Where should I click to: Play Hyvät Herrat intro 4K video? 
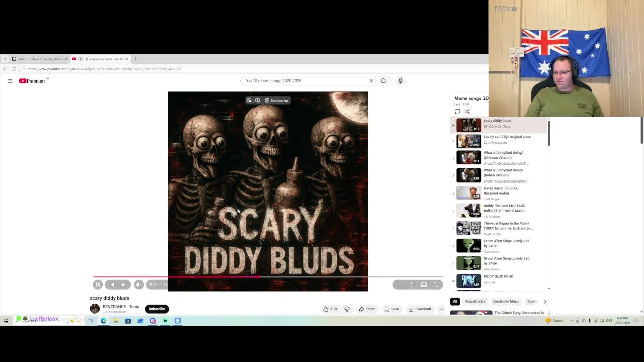pyautogui.click(x=498, y=193)
